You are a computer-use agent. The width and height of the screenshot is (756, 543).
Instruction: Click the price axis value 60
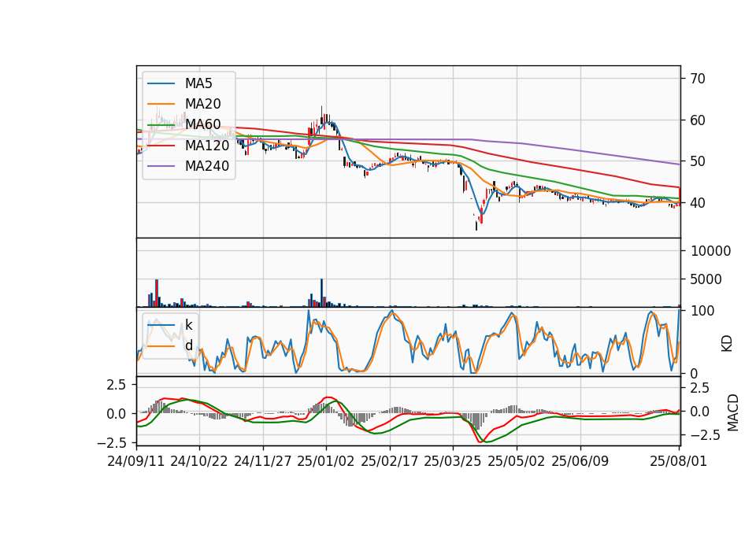tap(698, 120)
